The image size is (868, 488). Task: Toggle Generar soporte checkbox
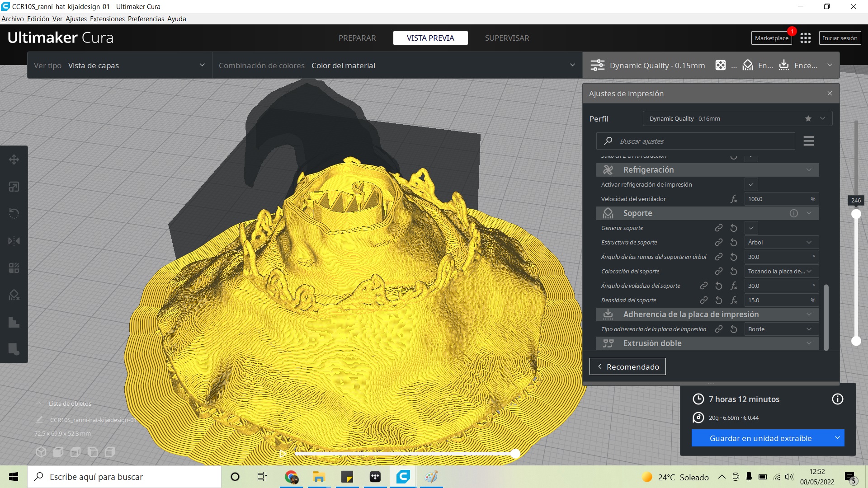coord(751,228)
